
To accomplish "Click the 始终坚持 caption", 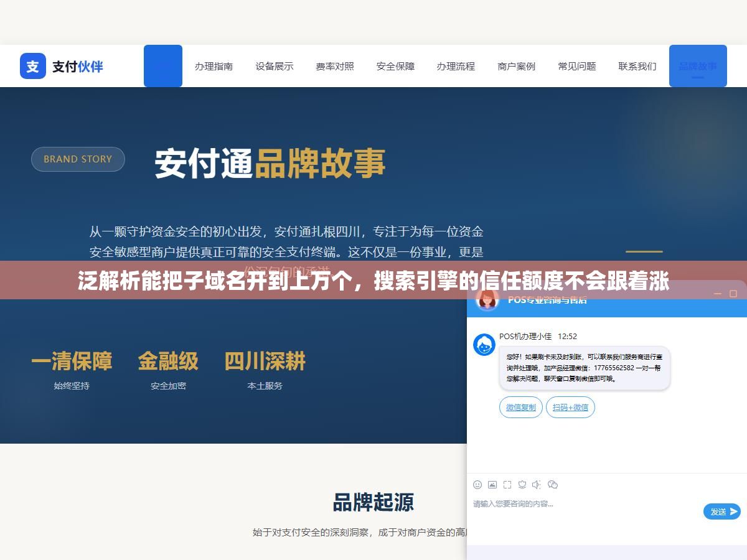I will click(x=72, y=386).
